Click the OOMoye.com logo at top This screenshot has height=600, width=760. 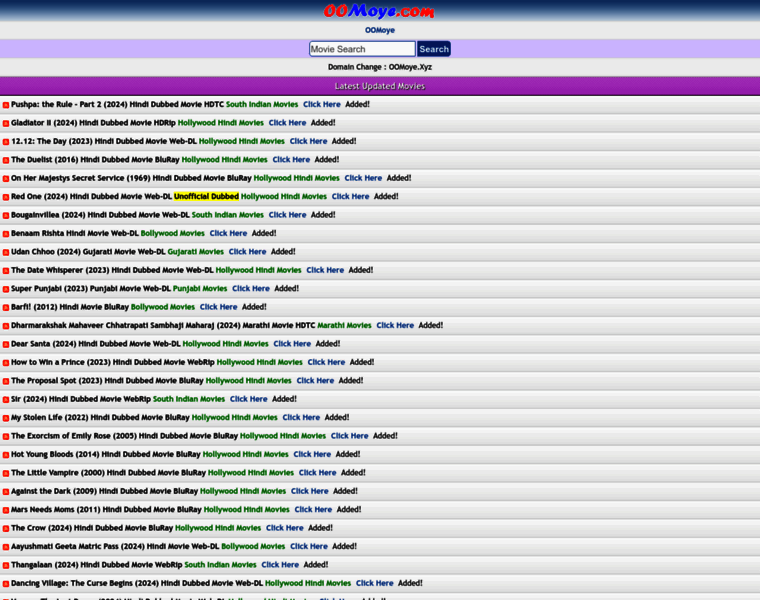(379, 11)
